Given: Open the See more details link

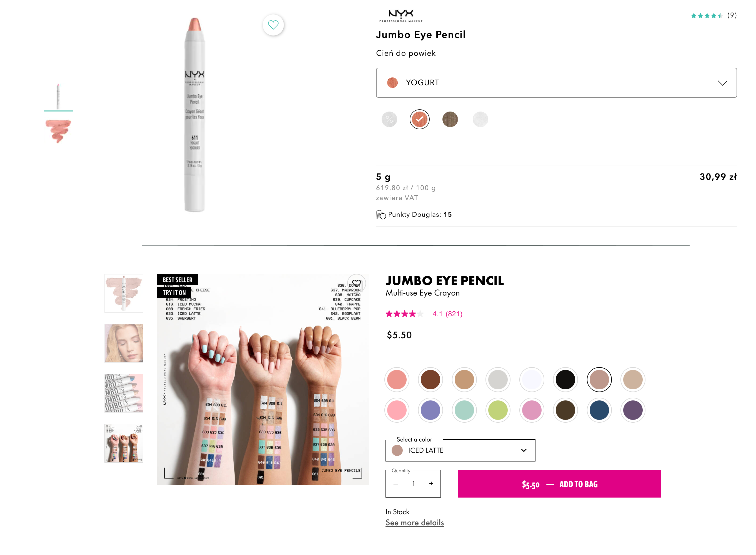Looking at the screenshot, I should 414,523.
